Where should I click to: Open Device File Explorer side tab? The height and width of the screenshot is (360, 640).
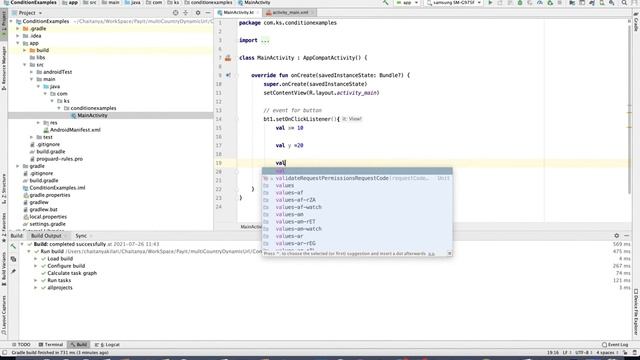(x=636, y=312)
